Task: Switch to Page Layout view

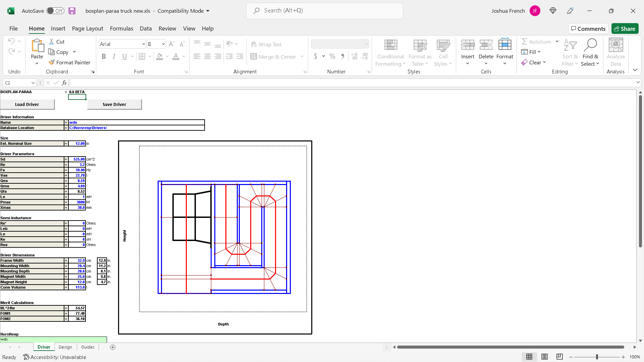Action: 544,357
